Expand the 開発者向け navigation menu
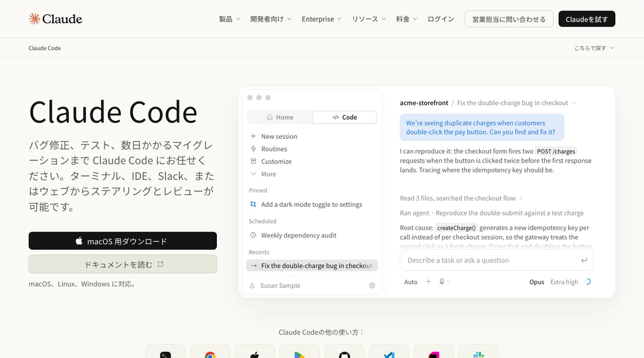The image size is (644, 358). click(271, 19)
